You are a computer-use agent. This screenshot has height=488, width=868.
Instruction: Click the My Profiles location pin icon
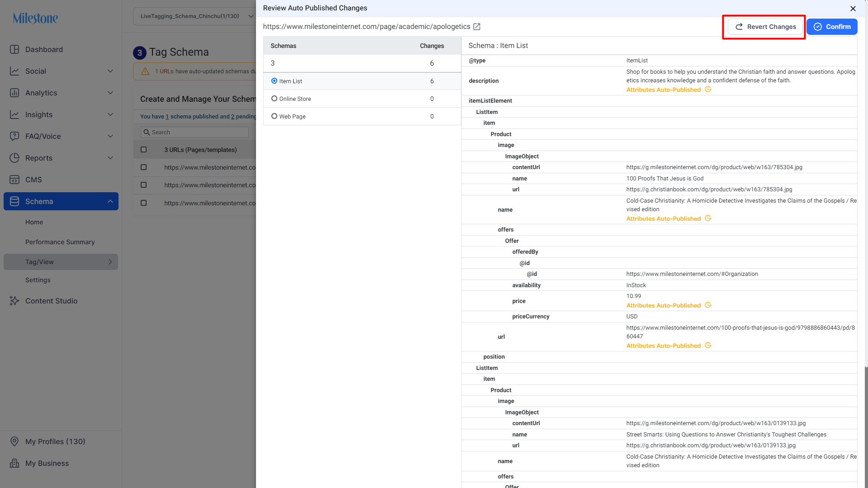pyautogui.click(x=14, y=441)
